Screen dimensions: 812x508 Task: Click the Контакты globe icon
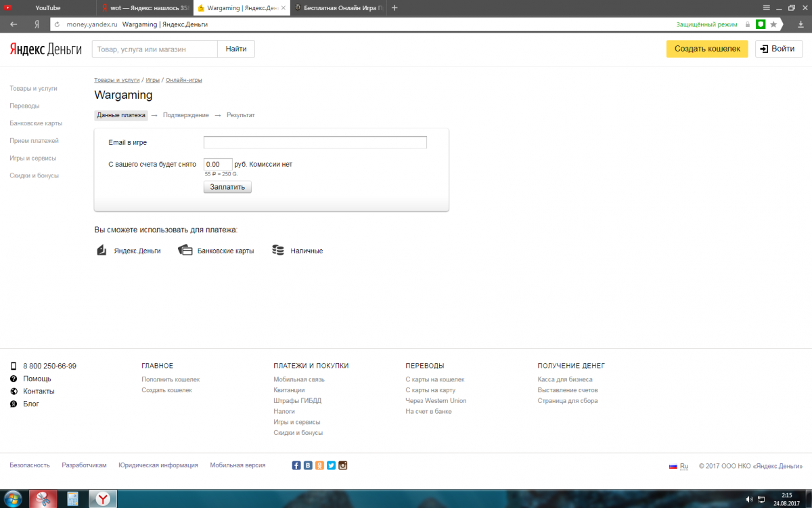pos(14,391)
